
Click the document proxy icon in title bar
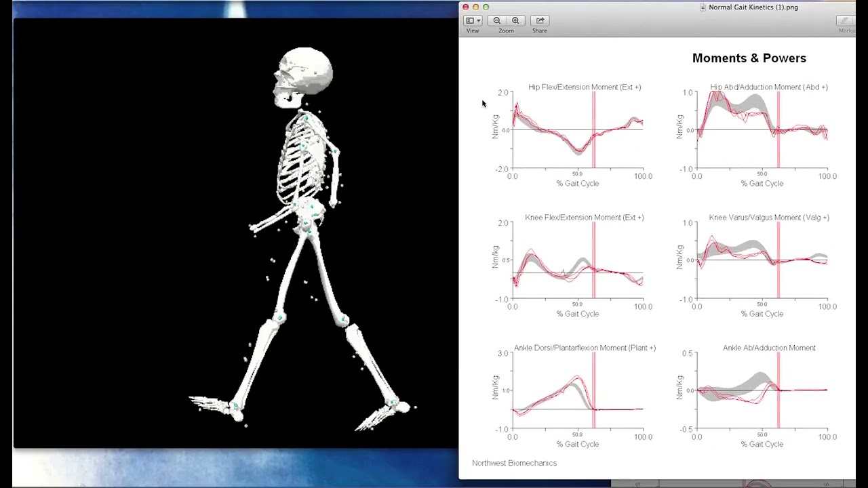point(703,7)
